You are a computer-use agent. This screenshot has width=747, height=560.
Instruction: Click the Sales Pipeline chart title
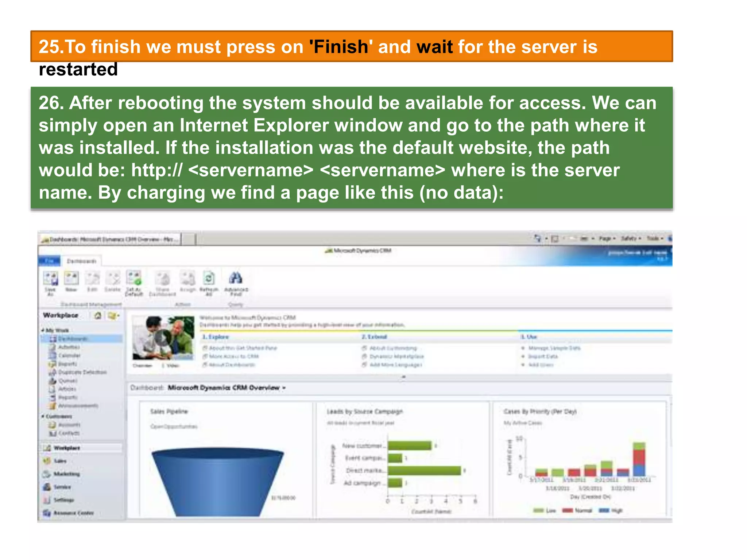click(x=169, y=411)
